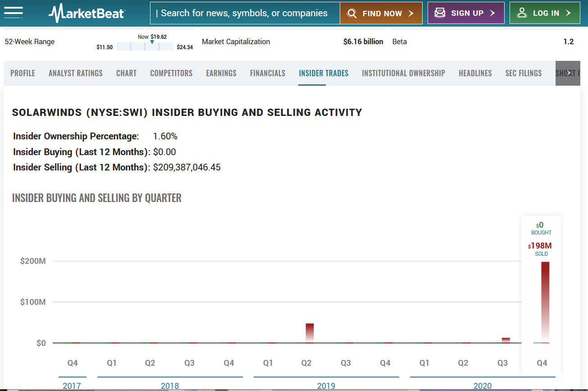Switch to the Financials tab
This screenshot has width=588, height=391.
click(x=268, y=73)
